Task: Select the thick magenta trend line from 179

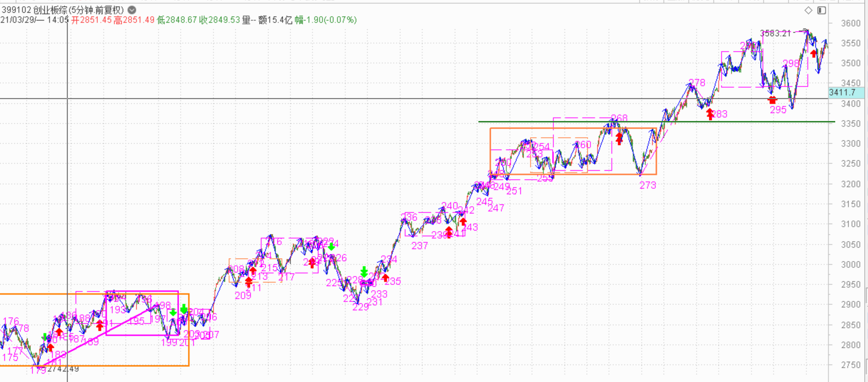Action: pos(95,338)
